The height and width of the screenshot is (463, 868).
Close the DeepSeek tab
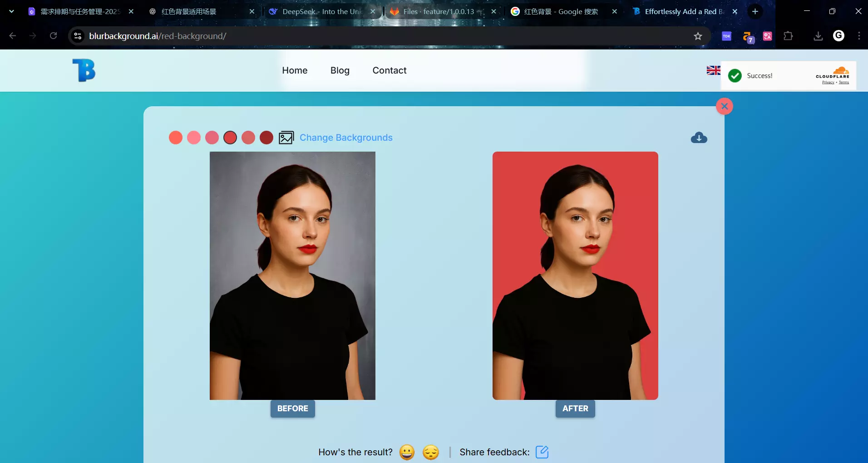pos(373,11)
